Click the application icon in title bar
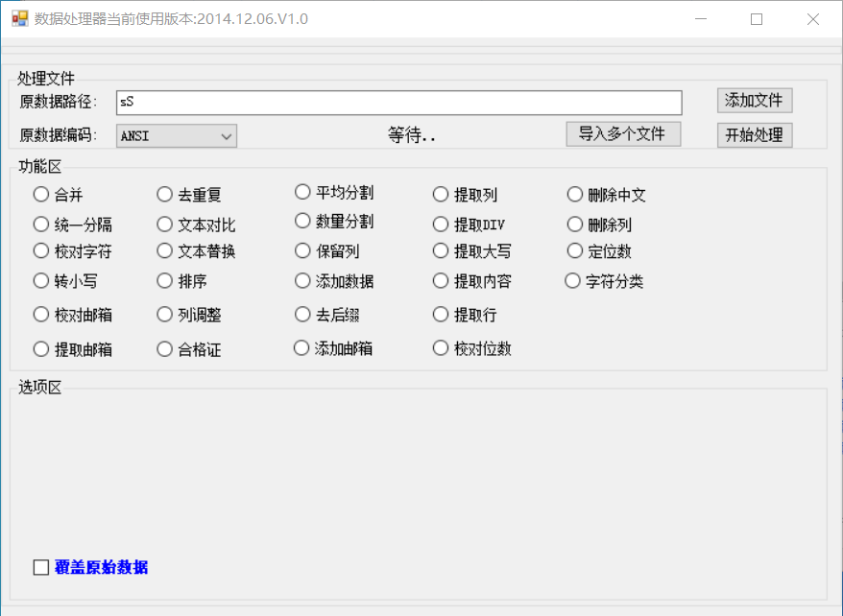Screen dimensions: 843x616 tap(19, 18)
